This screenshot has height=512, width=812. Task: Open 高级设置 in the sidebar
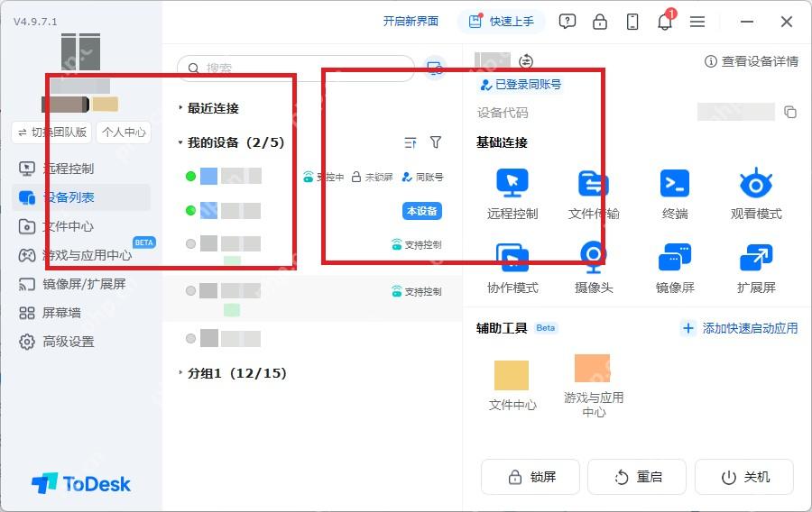point(81,342)
